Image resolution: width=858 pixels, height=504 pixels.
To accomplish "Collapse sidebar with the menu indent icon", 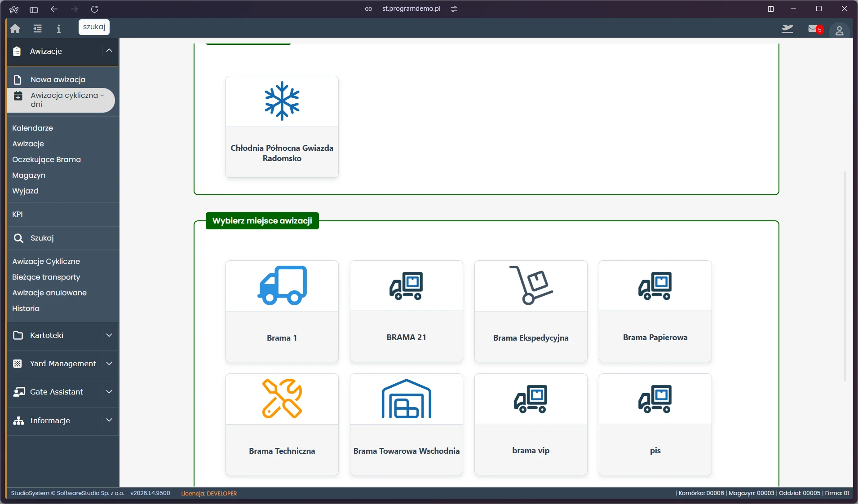I will coord(38,29).
